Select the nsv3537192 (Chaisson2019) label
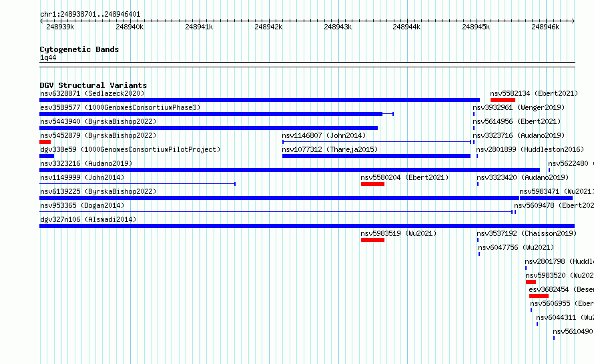The height and width of the screenshot is (364, 594). [x=527, y=233]
